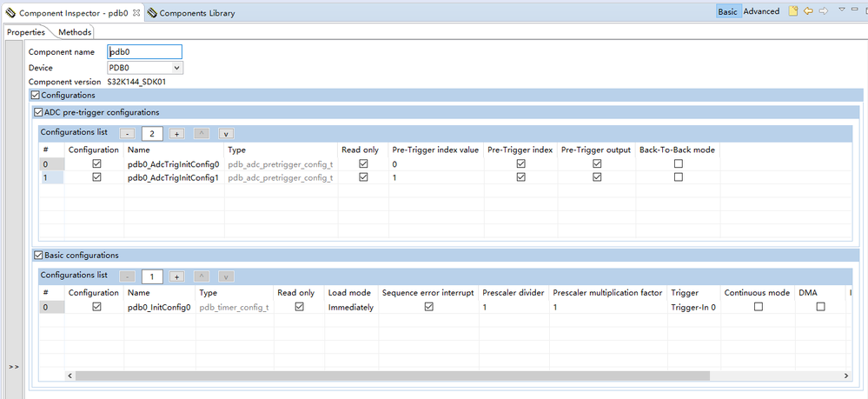
Task: Expand the side panel with >> button
Action: tap(13, 367)
